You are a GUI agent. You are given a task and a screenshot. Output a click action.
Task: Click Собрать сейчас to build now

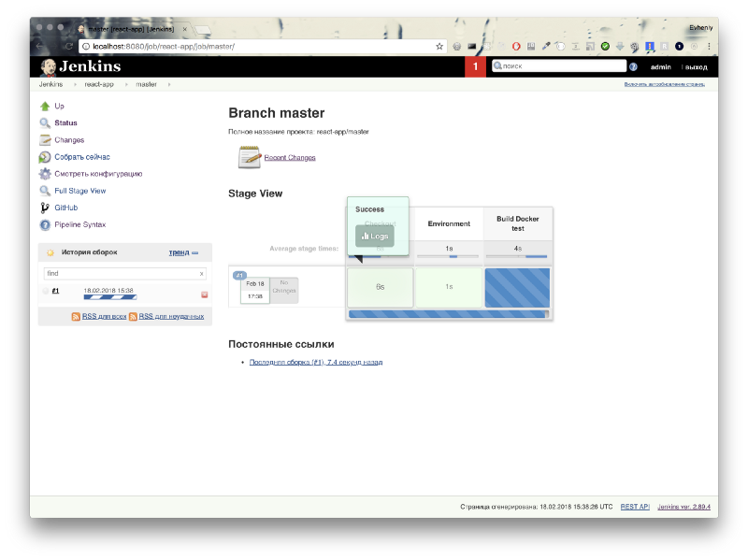[x=82, y=157]
